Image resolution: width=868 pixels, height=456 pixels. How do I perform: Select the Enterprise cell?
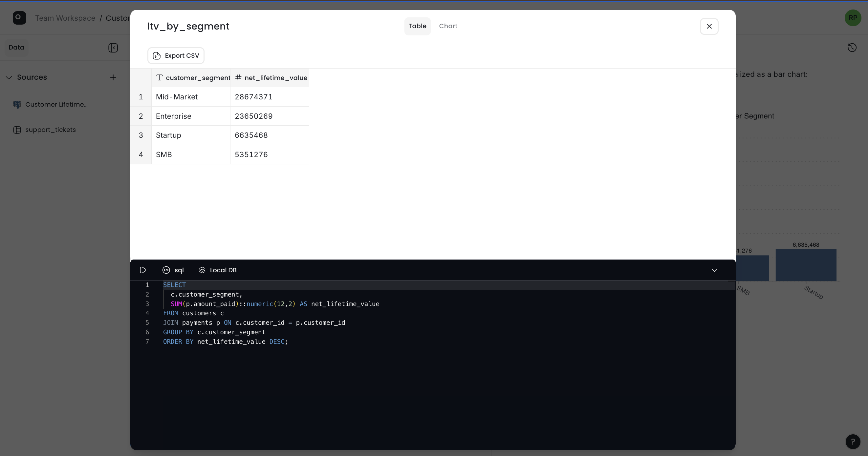coord(191,116)
